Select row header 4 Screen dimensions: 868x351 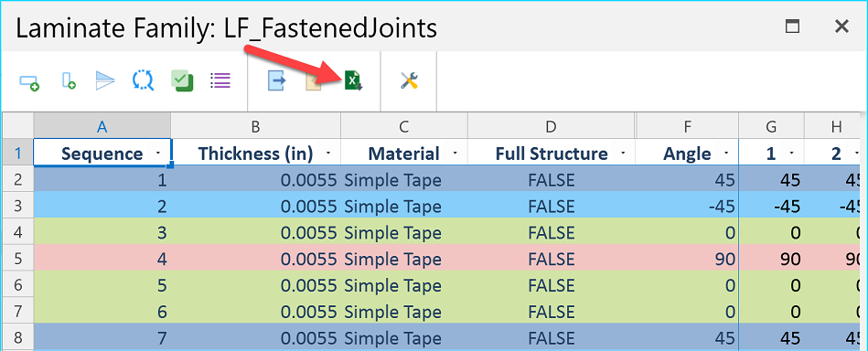click(x=17, y=232)
